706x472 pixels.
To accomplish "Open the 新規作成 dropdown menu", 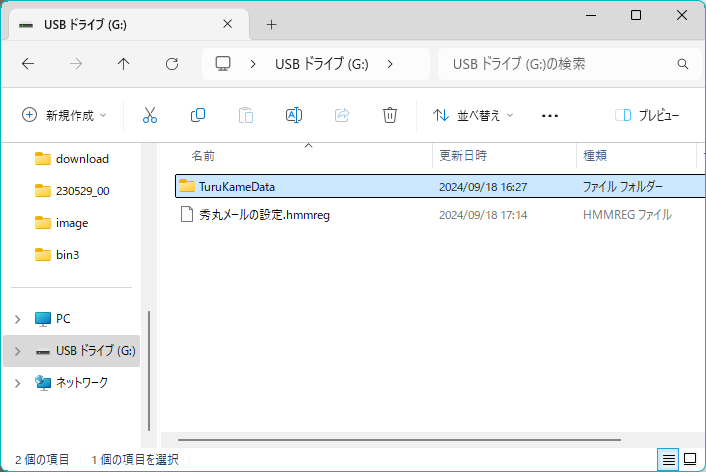I will tap(64, 115).
